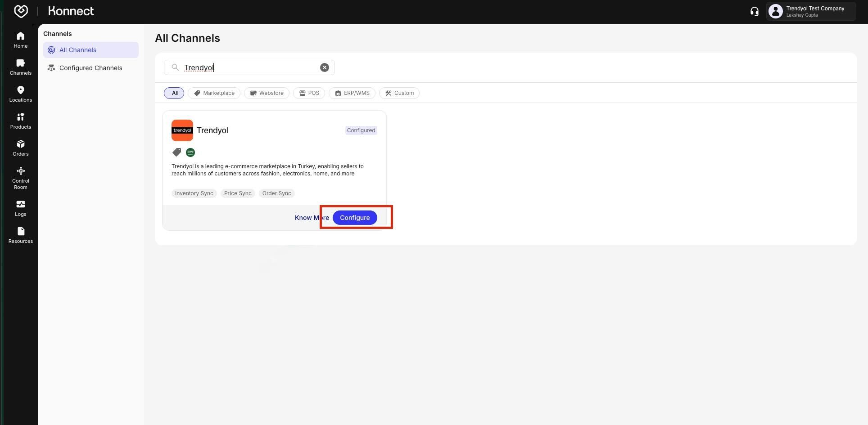Viewport: 868px width, 425px height.
Task: Click the Trendyol orange logo
Action: pos(182,130)
